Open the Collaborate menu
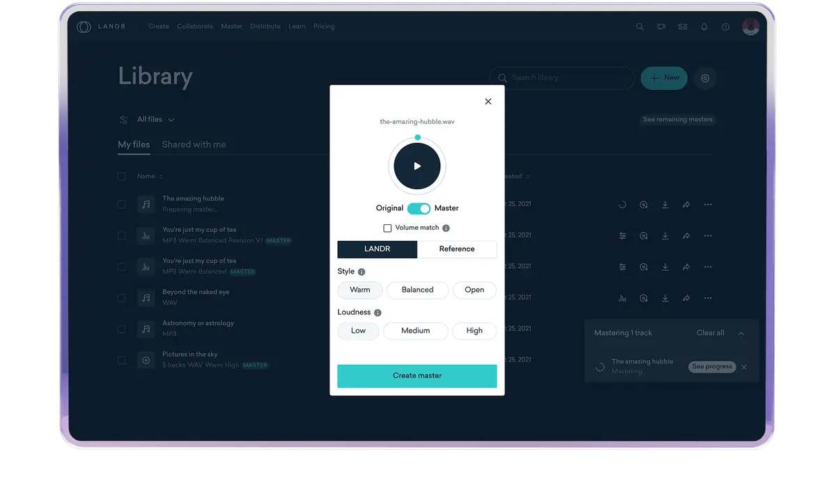836x504 pixels. pos(195,26)
